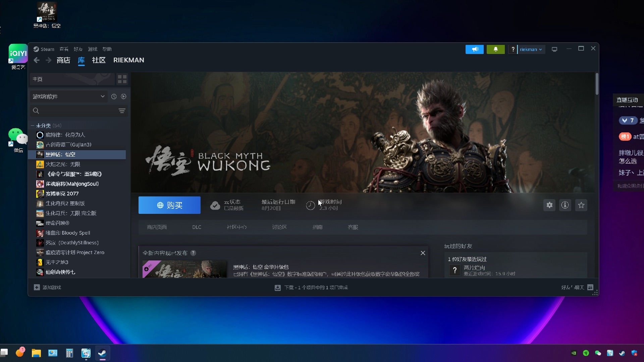The width and height of the screenshot is (644, 362).
Task: Switch library to grid view icon
Action: coord(122,79)
